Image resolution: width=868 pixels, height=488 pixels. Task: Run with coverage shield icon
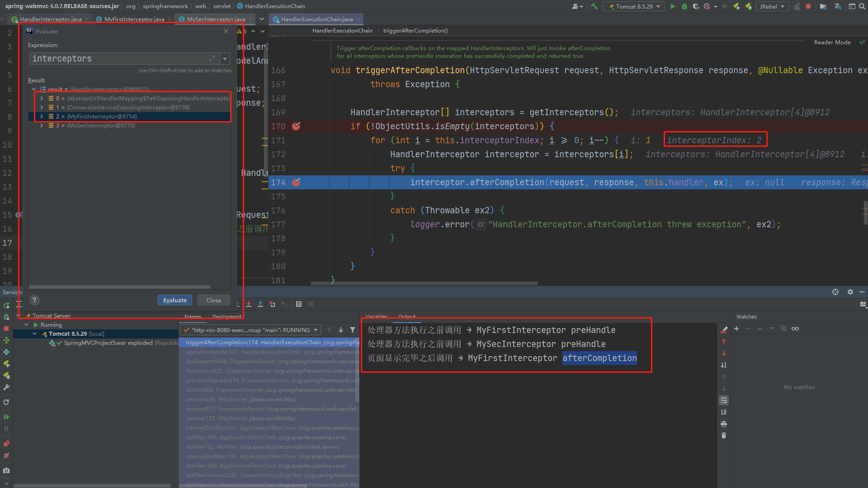click(x=696, y=6)
